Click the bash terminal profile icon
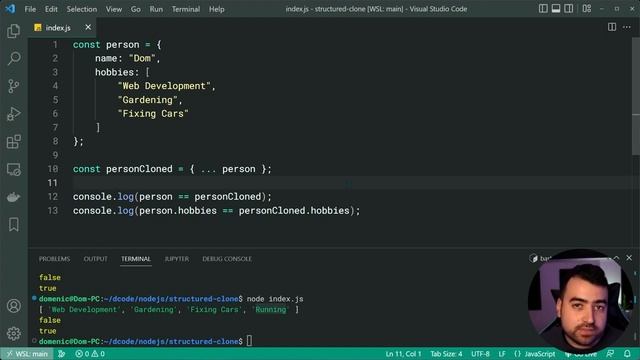Viewport: 640px width, 360px height. [533, 258]
